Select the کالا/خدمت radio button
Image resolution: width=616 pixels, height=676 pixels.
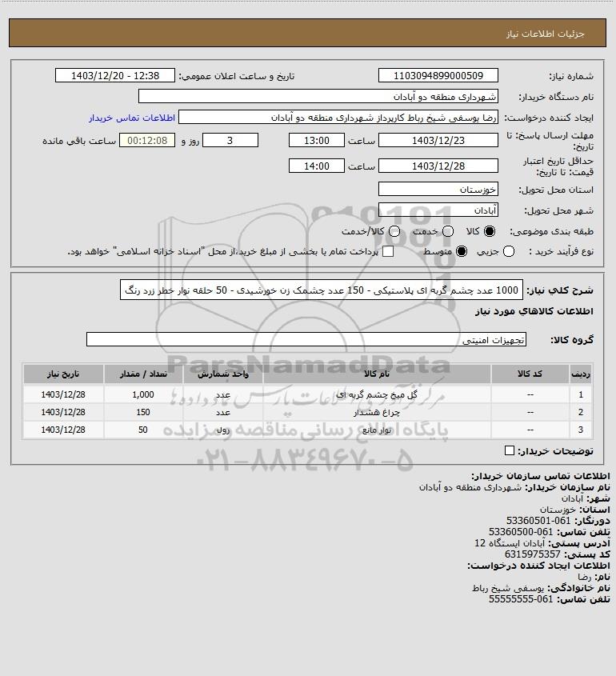(394, 231)
